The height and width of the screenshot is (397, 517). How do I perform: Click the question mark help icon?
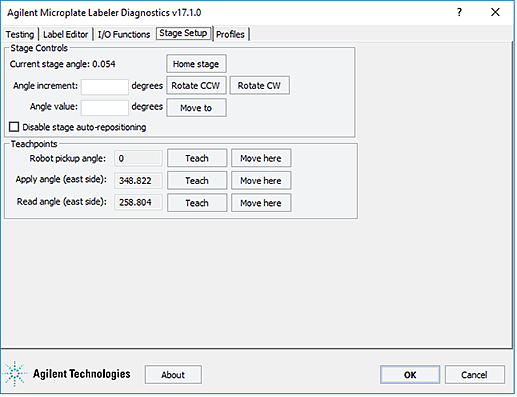(x=459, y=12)
